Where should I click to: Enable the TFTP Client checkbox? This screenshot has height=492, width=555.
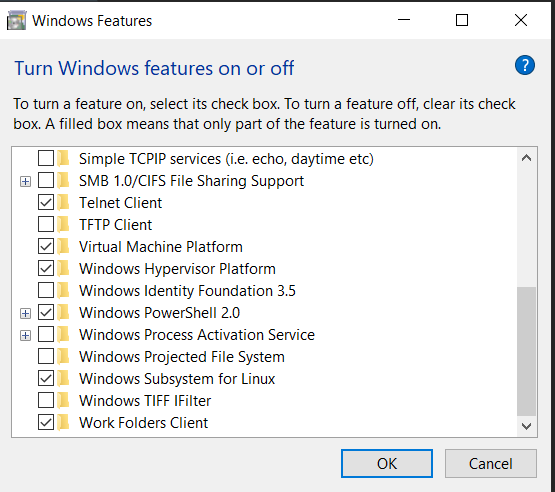tap(46, 224)
